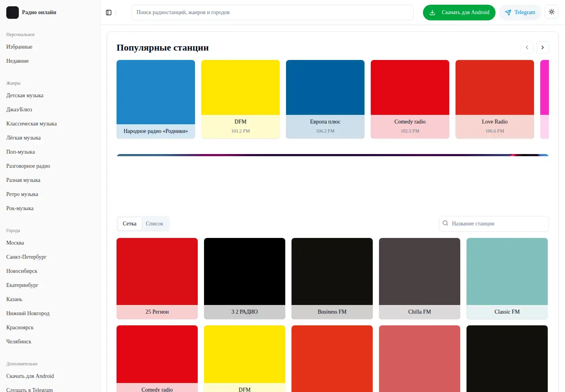Open Telegram button in the header
The width and height of the screenshot is (565, 392).
pyautogui.click(x=520, y=13)
